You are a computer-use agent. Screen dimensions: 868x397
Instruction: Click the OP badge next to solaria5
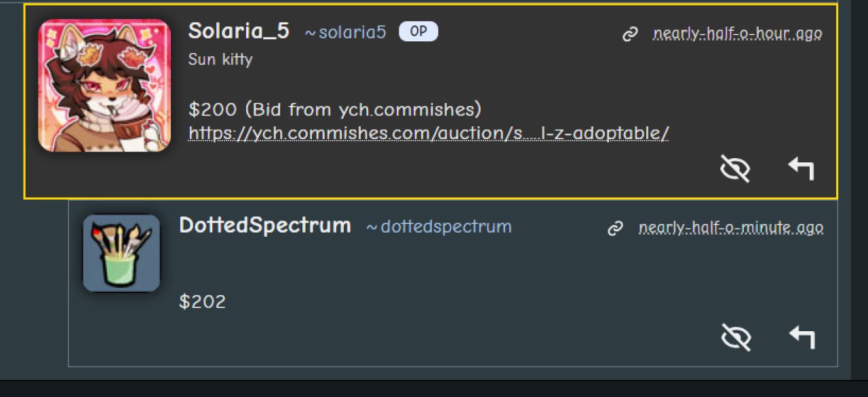point(418,32)
